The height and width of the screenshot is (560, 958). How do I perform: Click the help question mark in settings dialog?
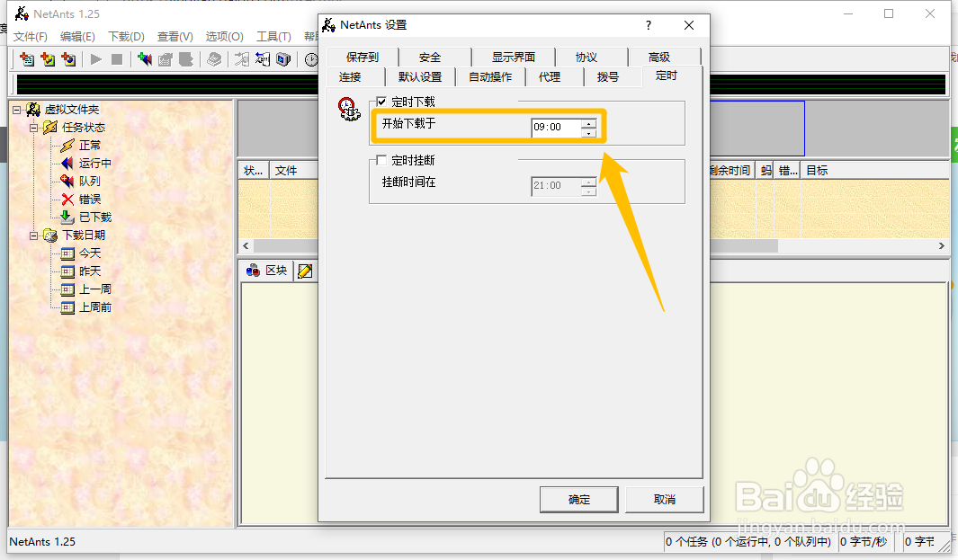click(649, 25)
